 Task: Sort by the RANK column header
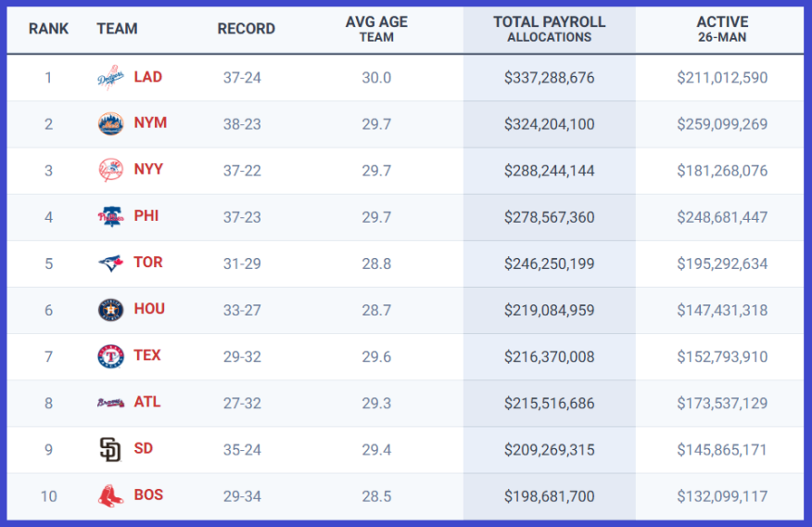click(x=48, y=29)
